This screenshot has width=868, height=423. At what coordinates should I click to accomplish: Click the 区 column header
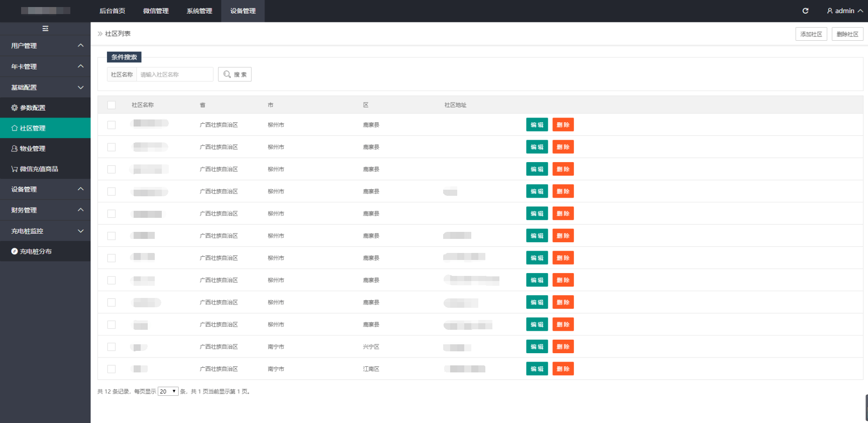pyautogui.click(x=366, y=105)
